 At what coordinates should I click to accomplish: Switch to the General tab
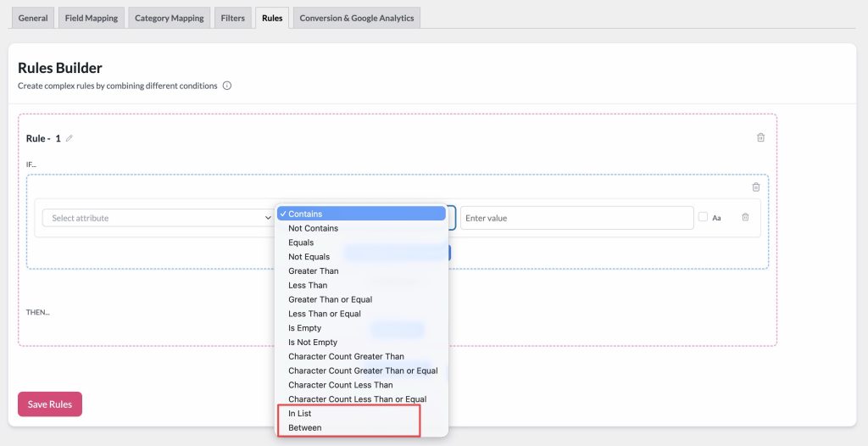(33, 18)
